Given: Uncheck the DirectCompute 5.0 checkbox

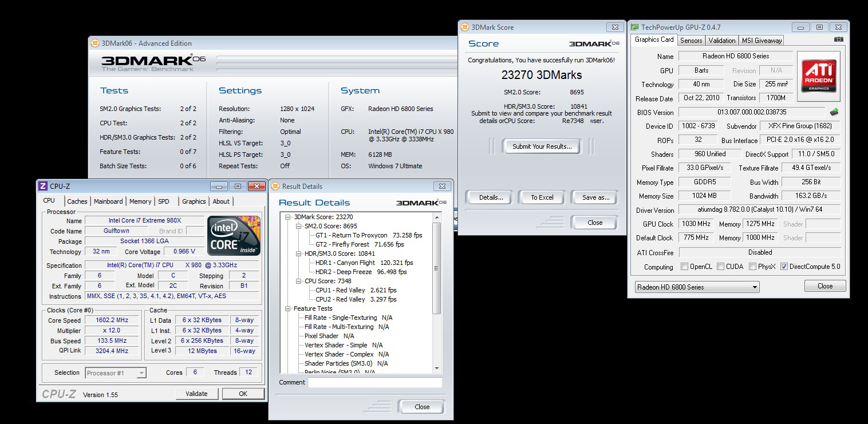Looking at the screenshot, I should [784, 267].
